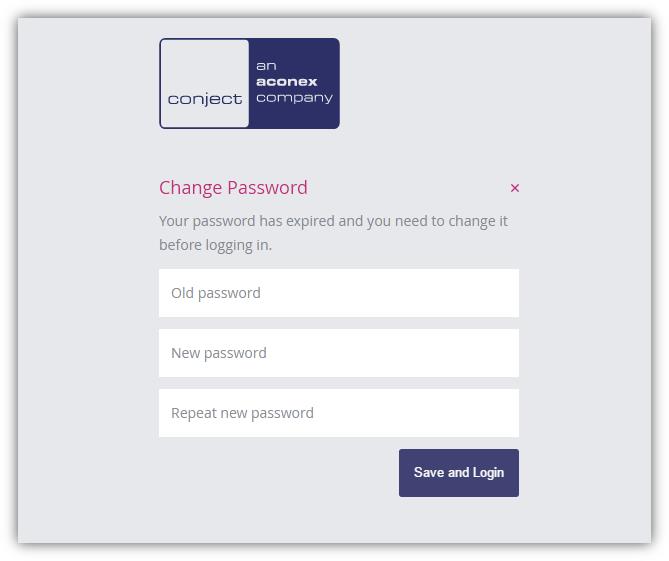Viewport: 669px width, 561px height.
Task: Click the 'before logging in.' text line
Action: (215, 244)
